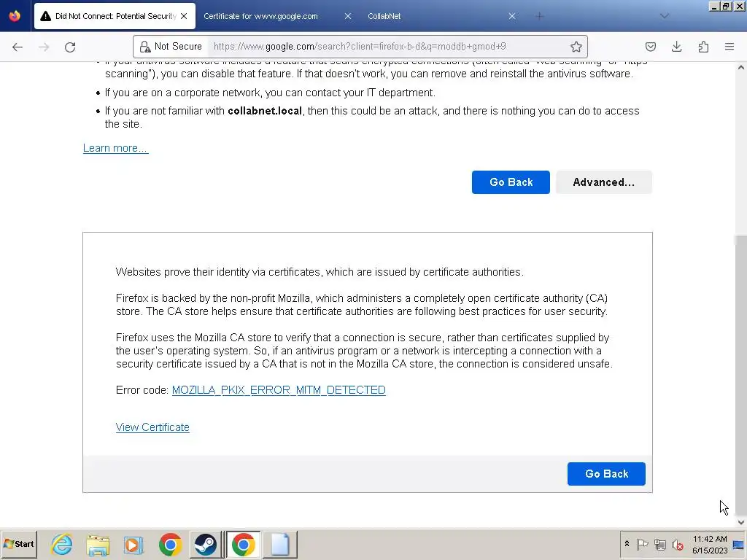The image size is (747, 560).
Task: Close the Certificate for www.google.com tab
Action: pos(348,16)
